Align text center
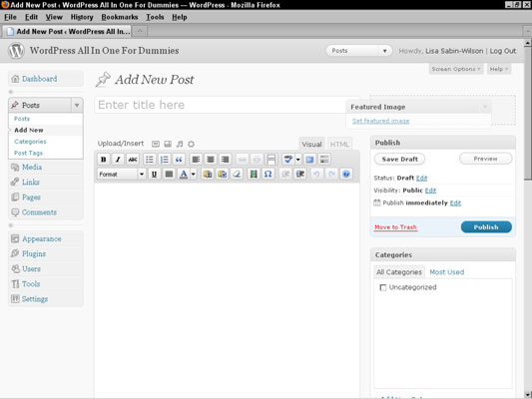Screen dimensions: 532x399 (x=211, y=160)
